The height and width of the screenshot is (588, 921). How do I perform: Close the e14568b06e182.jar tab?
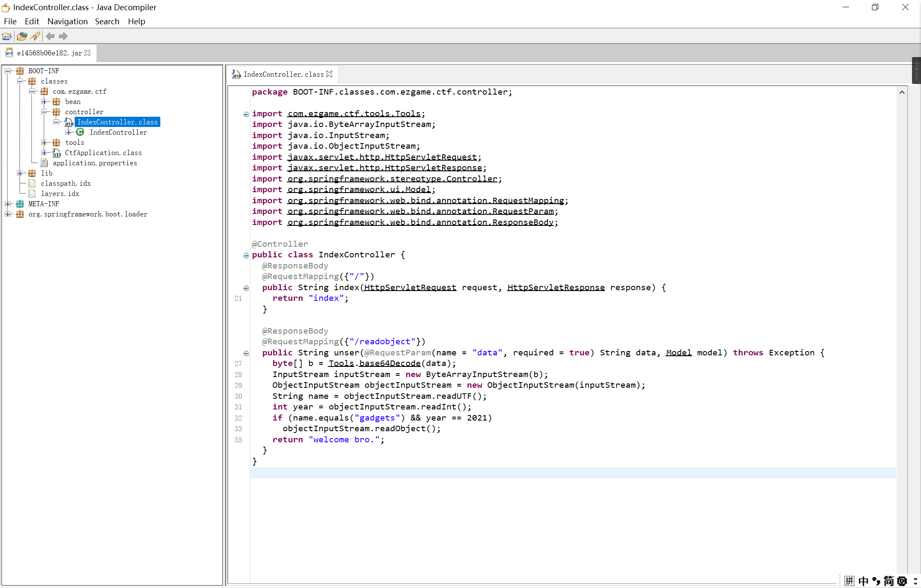coord(88,53)
